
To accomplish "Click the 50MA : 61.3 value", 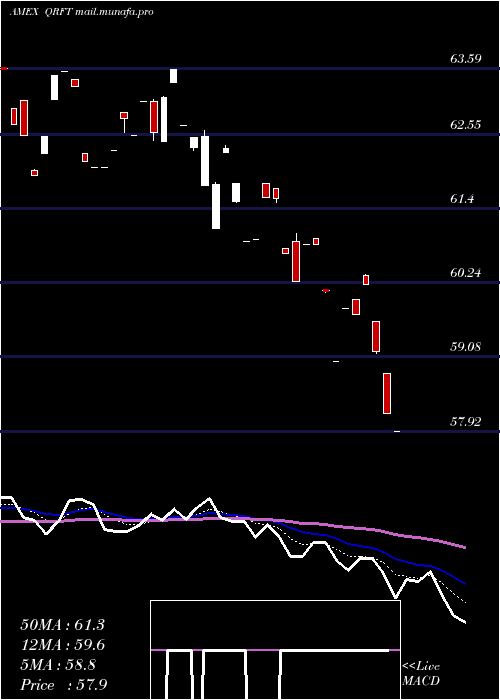I will click(62, 625).
